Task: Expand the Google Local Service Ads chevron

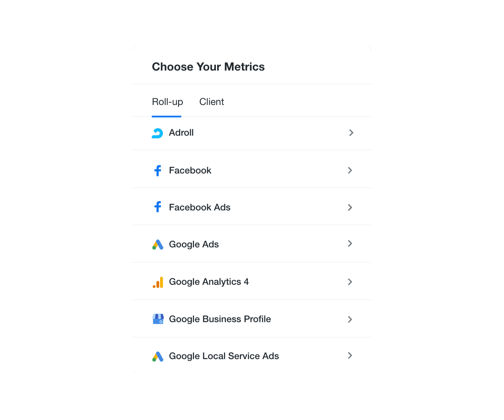Action: [x=350, y=355]
